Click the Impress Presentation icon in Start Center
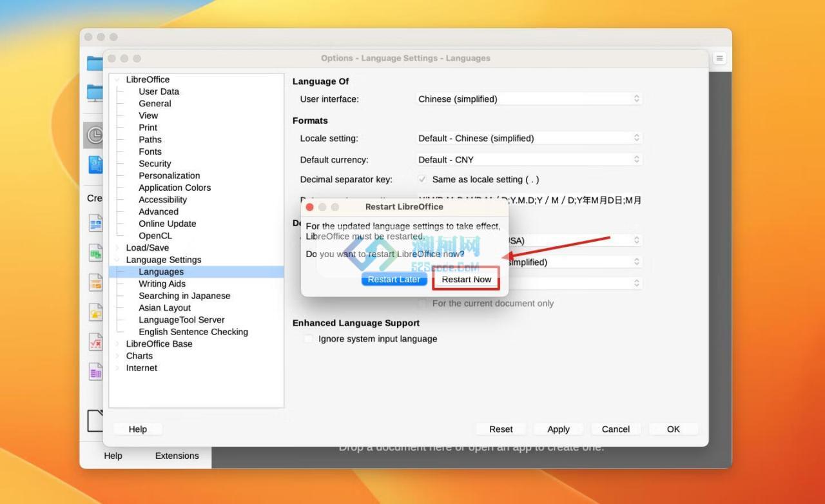The image size is (825, 504). (x=95, y=283)
